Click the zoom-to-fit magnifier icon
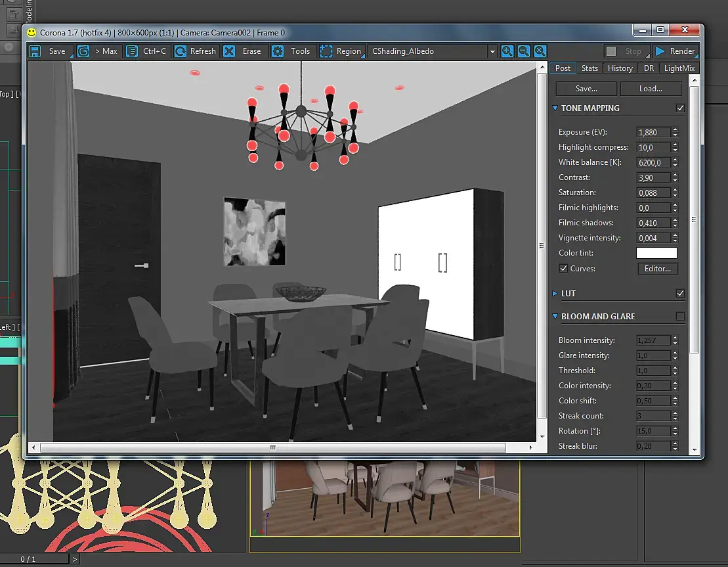The image size is (728, 567). click(x=540, y=51)
